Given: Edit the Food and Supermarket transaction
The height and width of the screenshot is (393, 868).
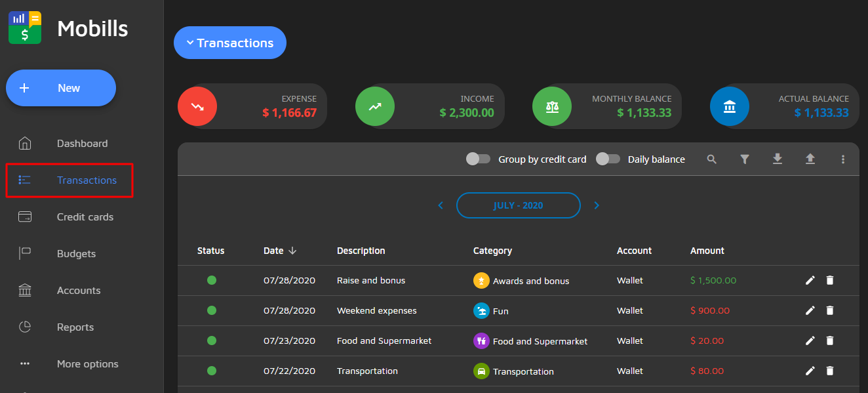Looking at the screenshot, I should point(810,341).
